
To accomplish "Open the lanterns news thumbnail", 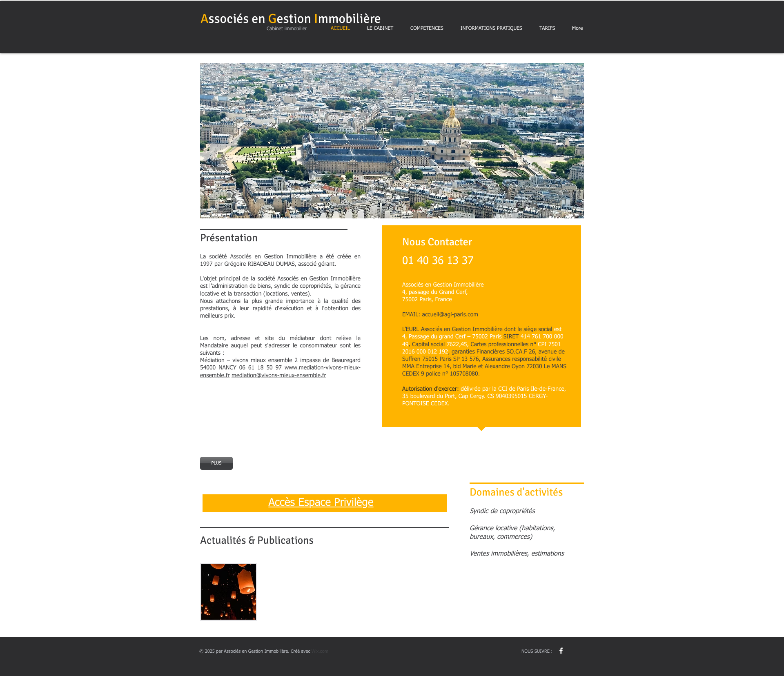I will click(229, 591).
